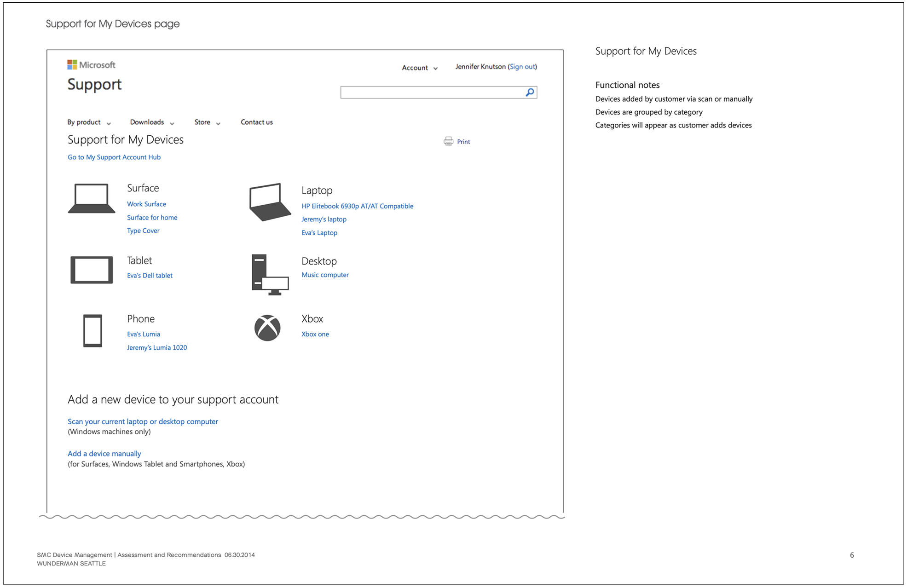Click the Microsoft logo
Screen dimensions: 907x588
[91, 64]
